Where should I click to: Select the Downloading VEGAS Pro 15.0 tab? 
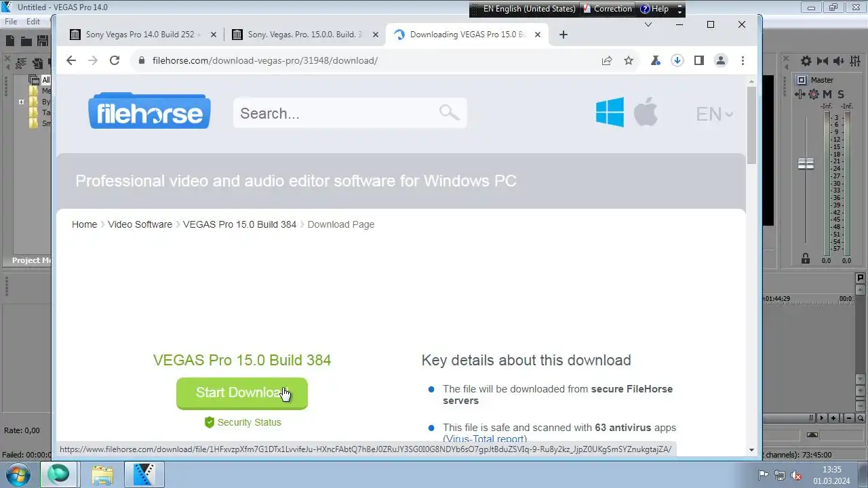467,35
